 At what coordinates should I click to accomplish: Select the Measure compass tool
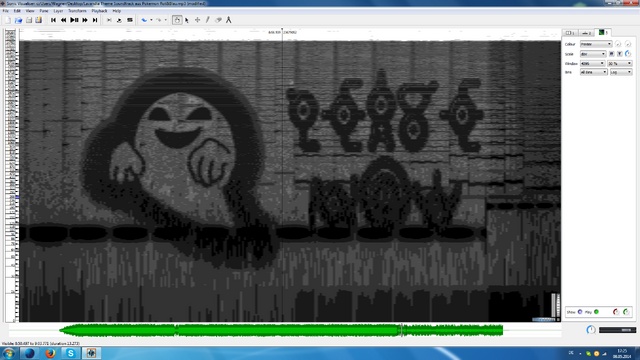pyautogui.click(x=229, y=20)
